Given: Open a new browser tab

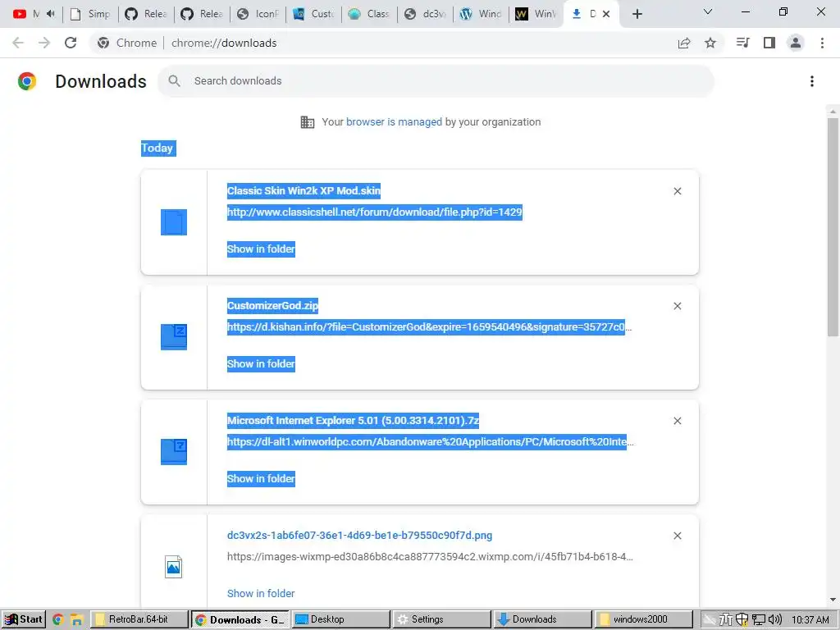Looking at the screenshot, I should coord(637,14).
